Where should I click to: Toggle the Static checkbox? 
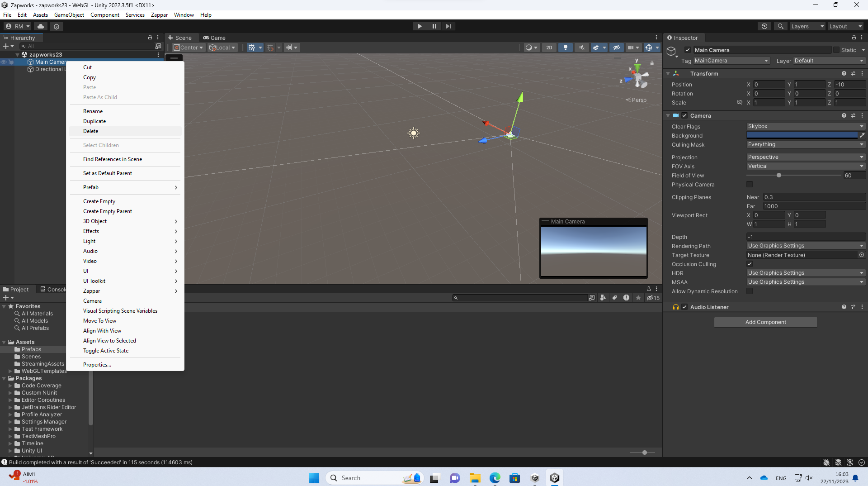[836, 50]
